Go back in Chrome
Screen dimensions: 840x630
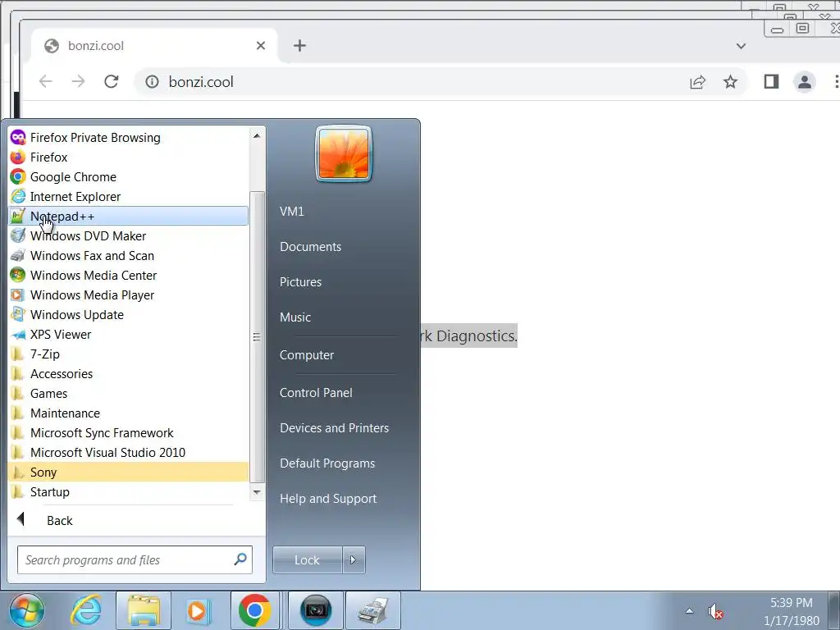pyautogui.click(x=46, y=81)
